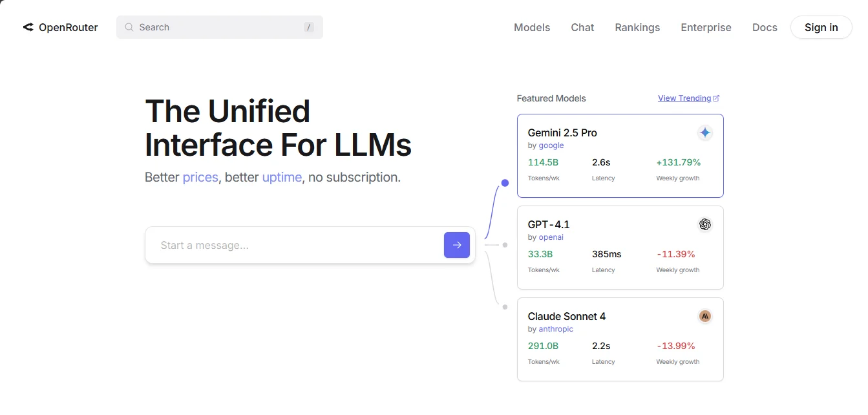Click the 'google' provider link

pyautogui.click(x=551, y=145)
